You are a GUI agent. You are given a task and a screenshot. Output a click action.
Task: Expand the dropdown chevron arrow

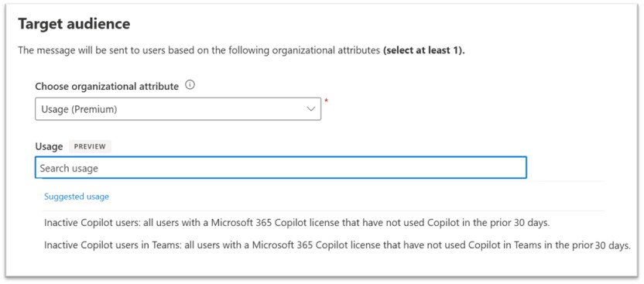pos(311,109)
